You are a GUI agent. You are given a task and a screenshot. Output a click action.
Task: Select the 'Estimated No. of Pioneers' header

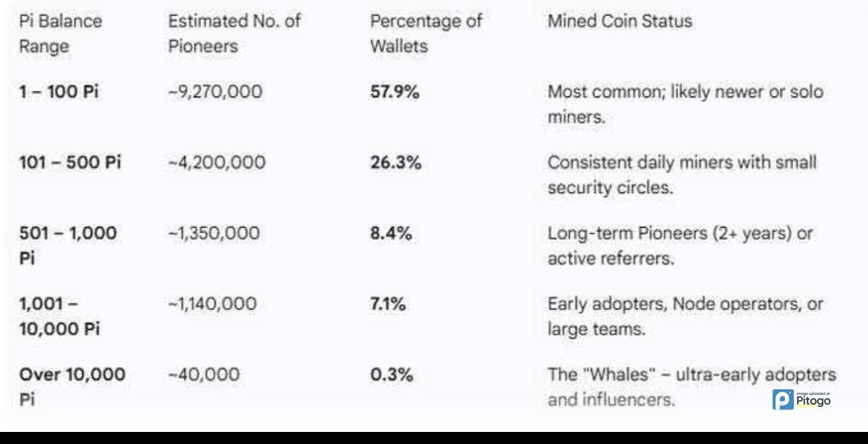coord(234,34)
